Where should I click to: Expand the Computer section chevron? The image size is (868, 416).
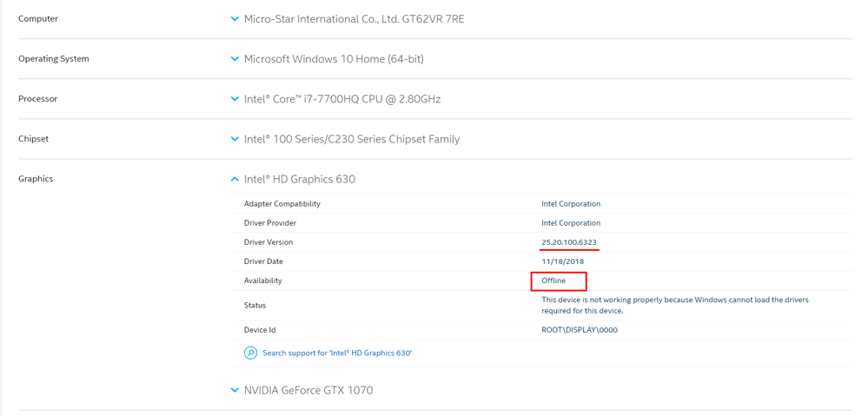tap(235, 19)
